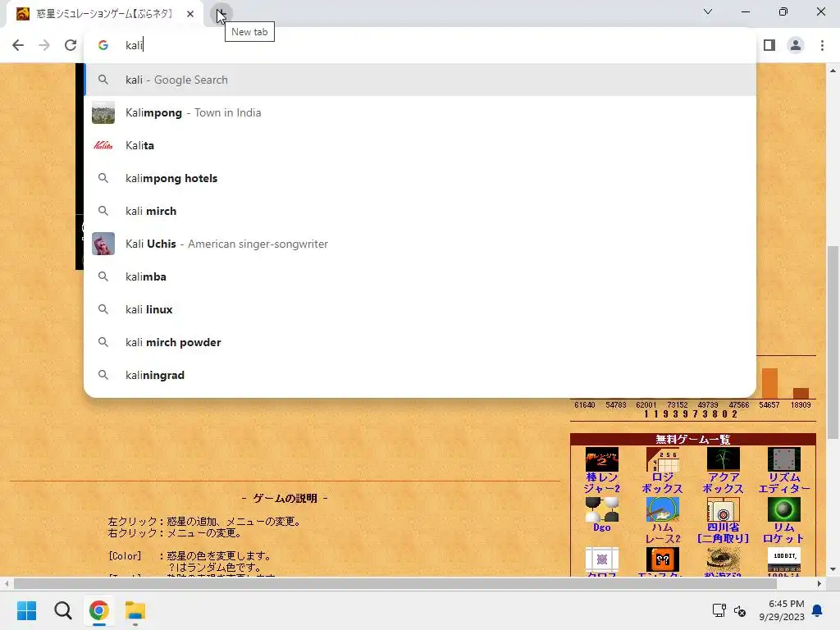Open ロジボックス game icon
Image resolution: width=840 pixels, height=630 pixels.
[x=662, y=459]
